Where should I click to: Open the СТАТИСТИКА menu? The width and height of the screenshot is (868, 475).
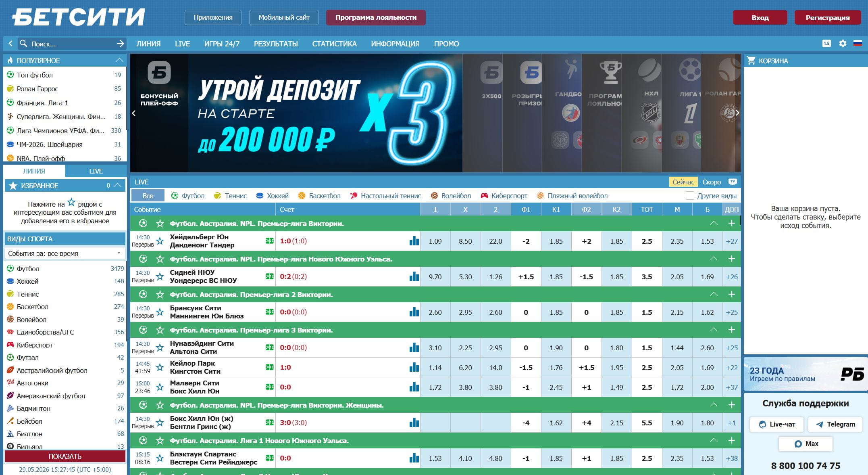pyautogui.click(x=334, y=44)
